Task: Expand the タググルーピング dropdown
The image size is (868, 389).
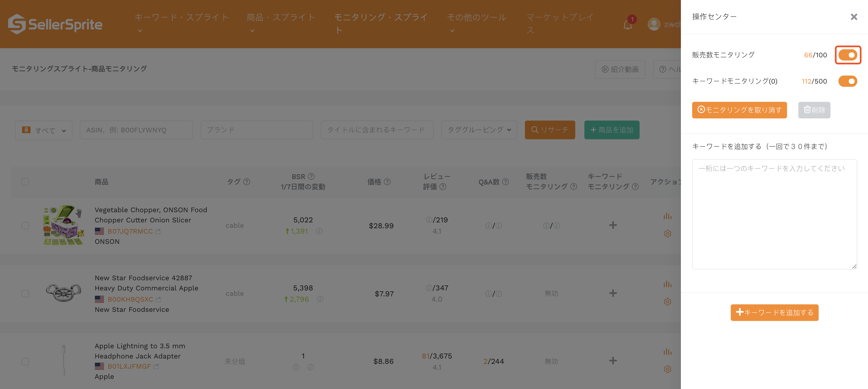Action: coord(479,130)
